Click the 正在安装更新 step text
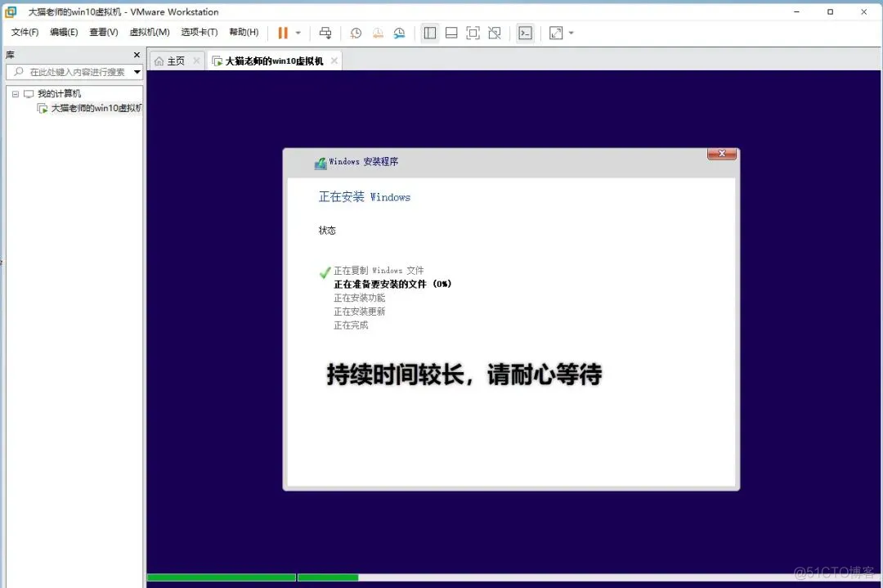The height and width of the screenshot is (588, 883). point(359,312)
